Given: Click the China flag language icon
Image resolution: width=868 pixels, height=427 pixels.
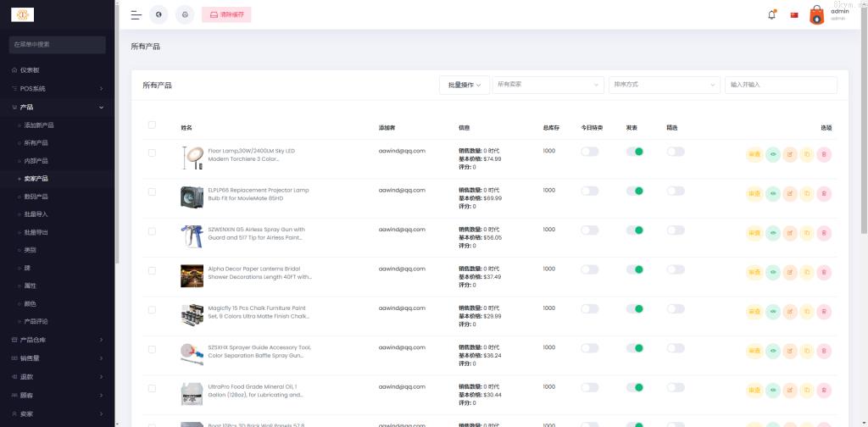Looking at the screenshot, I should click(x=794, y=14).
